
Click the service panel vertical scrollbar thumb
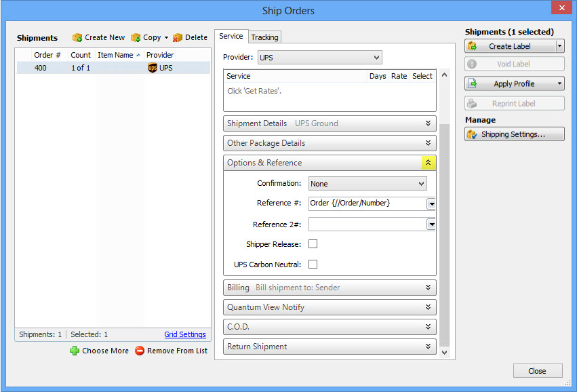(445, 235)
